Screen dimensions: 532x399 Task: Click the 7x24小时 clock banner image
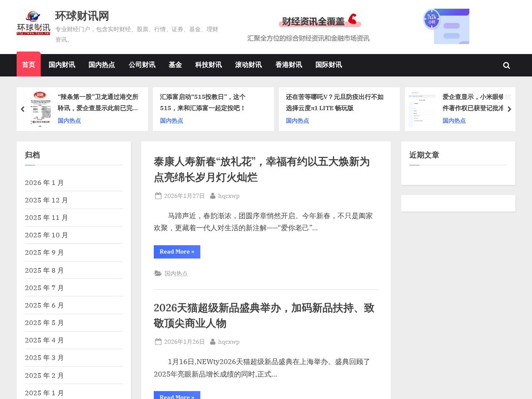446,26
